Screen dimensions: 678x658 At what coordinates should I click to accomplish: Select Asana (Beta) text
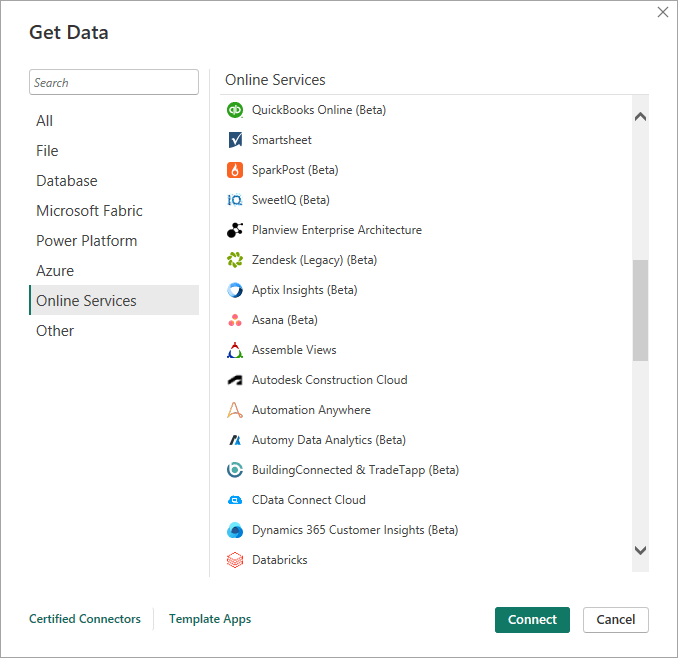tap(285, 320)
